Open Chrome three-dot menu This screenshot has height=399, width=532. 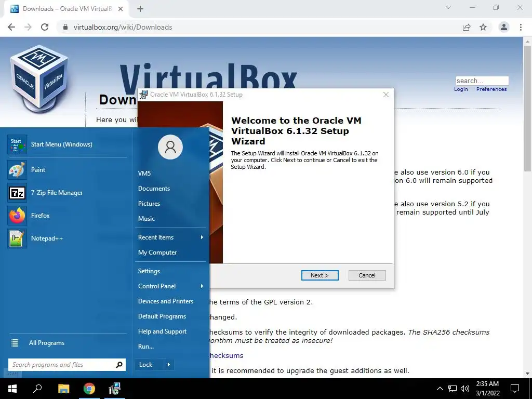pos(521,27)
